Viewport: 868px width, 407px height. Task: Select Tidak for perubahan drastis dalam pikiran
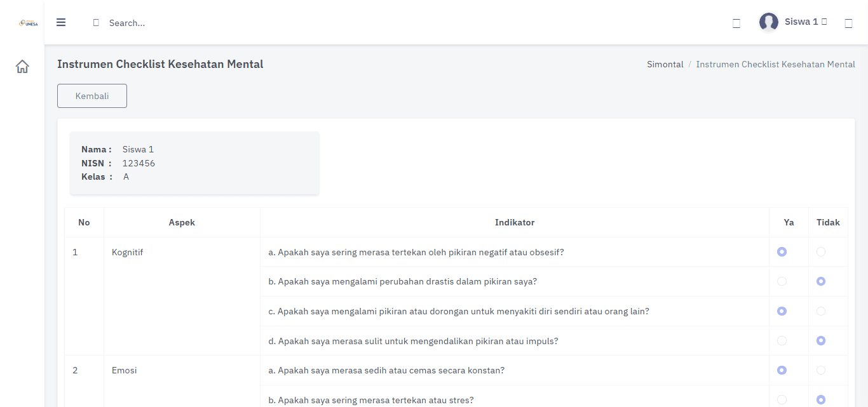coord(821,281)
